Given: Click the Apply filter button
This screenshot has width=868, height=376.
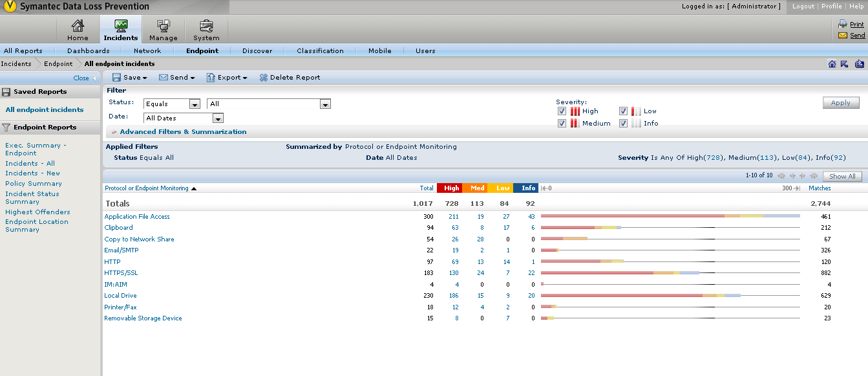Looking at the screenshot, I should pos(841,103).
